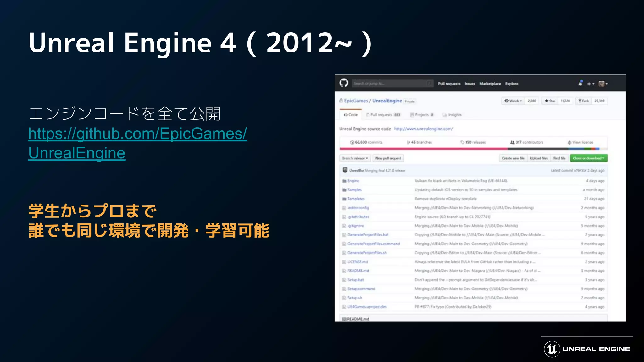Screen dimensions: 644x362
Task: Open the Samples folder
Action: click(354, 190)
